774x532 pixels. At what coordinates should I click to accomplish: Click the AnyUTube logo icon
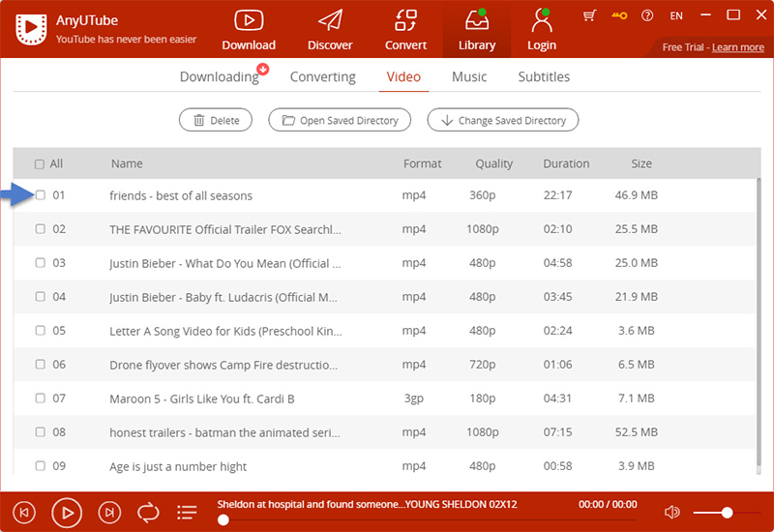click(x=31, y=29)
